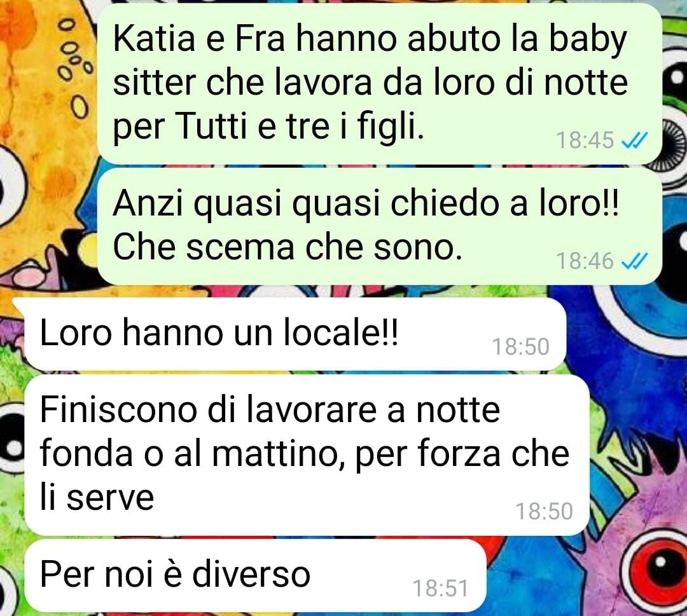Click the 18:50 timestamp under 'li serve'
Viewport: 687px width, 616px height.
544,511
